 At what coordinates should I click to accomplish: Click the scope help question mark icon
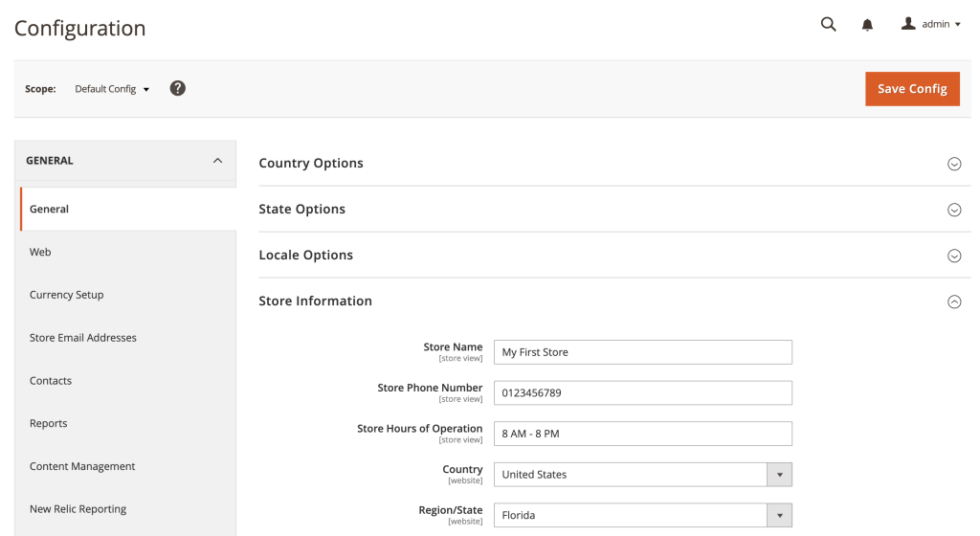178,88
